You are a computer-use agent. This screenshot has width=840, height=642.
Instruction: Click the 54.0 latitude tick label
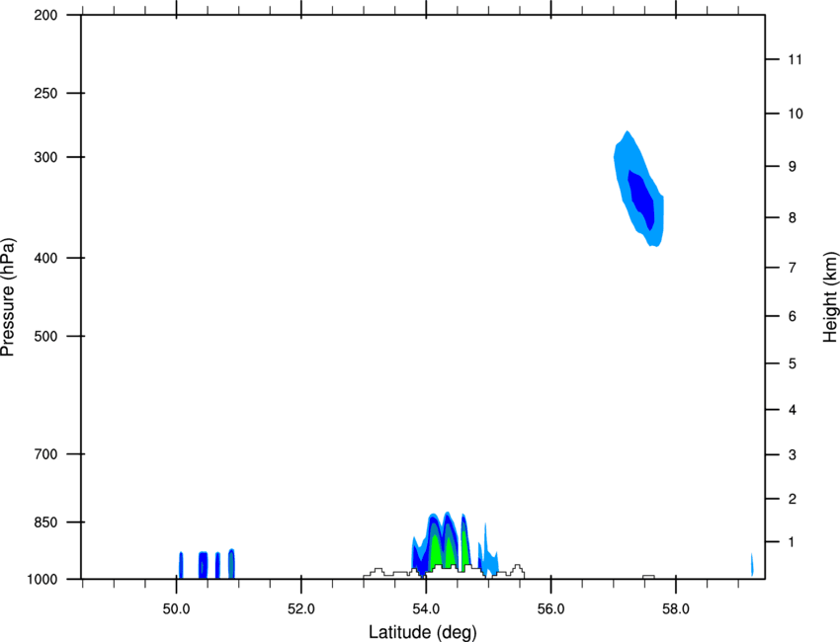427,609
